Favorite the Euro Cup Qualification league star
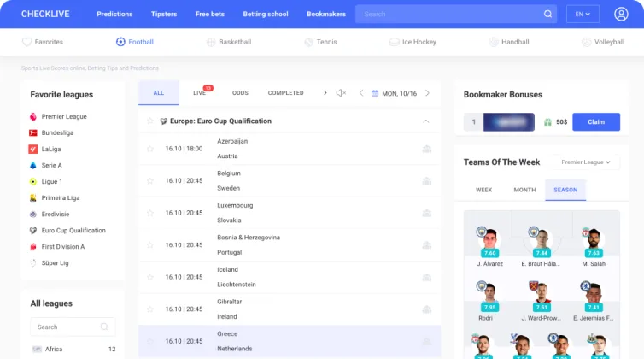 coord(150,121)
